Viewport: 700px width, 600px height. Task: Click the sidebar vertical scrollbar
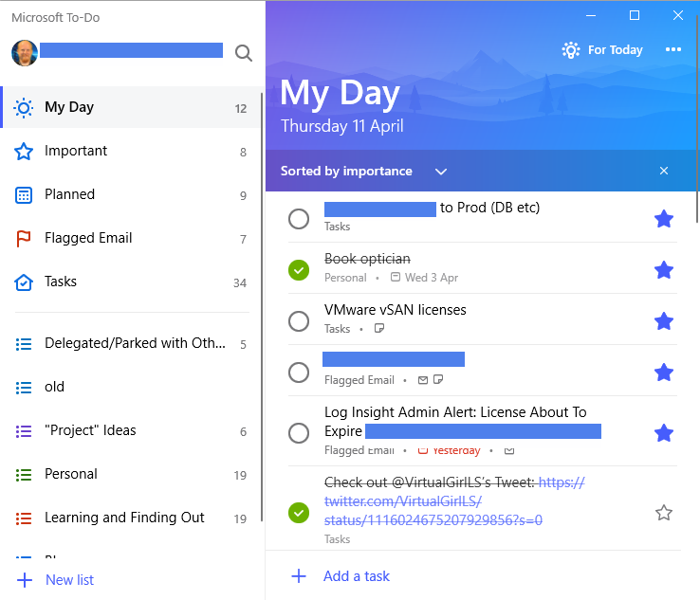[x=262, y=307]
